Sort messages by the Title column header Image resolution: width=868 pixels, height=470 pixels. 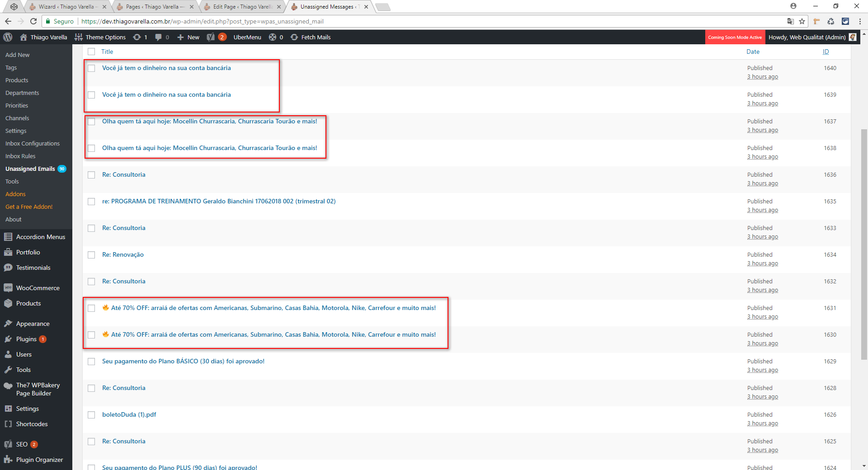click(x=107, y=52)
